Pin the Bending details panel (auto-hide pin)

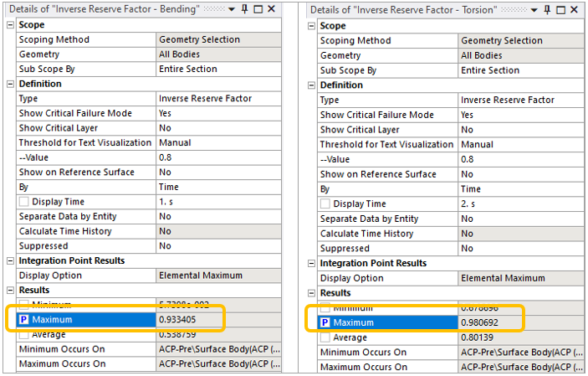(x=243, y=9)
